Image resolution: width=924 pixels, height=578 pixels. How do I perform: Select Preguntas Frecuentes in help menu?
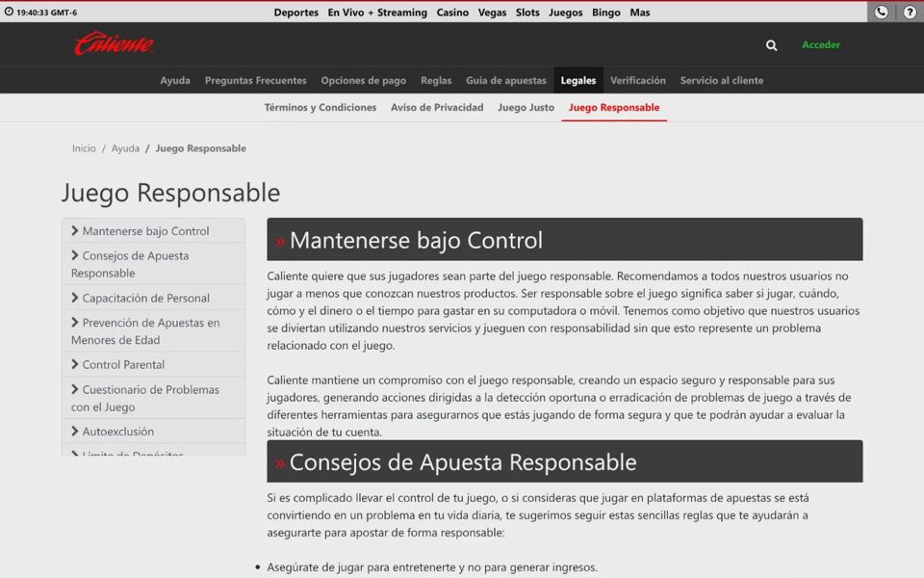[x=255, y=80]
